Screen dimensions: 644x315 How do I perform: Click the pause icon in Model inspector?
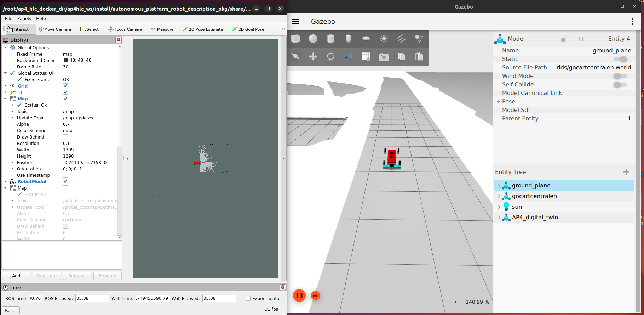click(x=581, y=39)
